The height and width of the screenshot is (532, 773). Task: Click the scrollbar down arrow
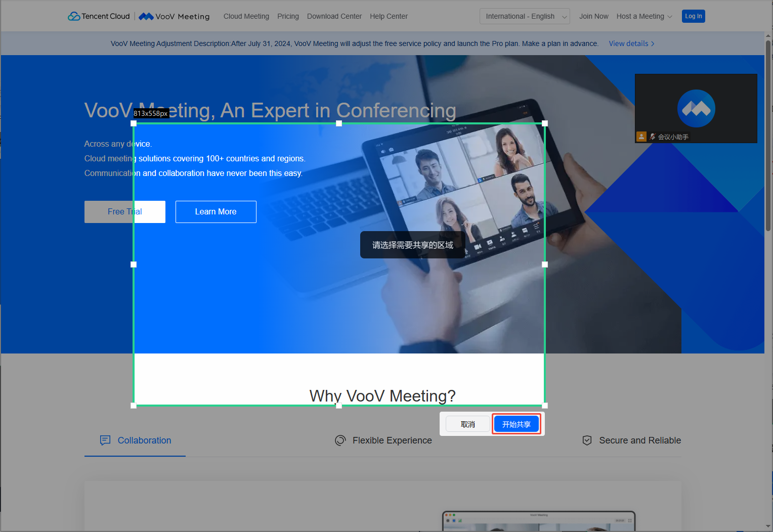tap(768, 526)
